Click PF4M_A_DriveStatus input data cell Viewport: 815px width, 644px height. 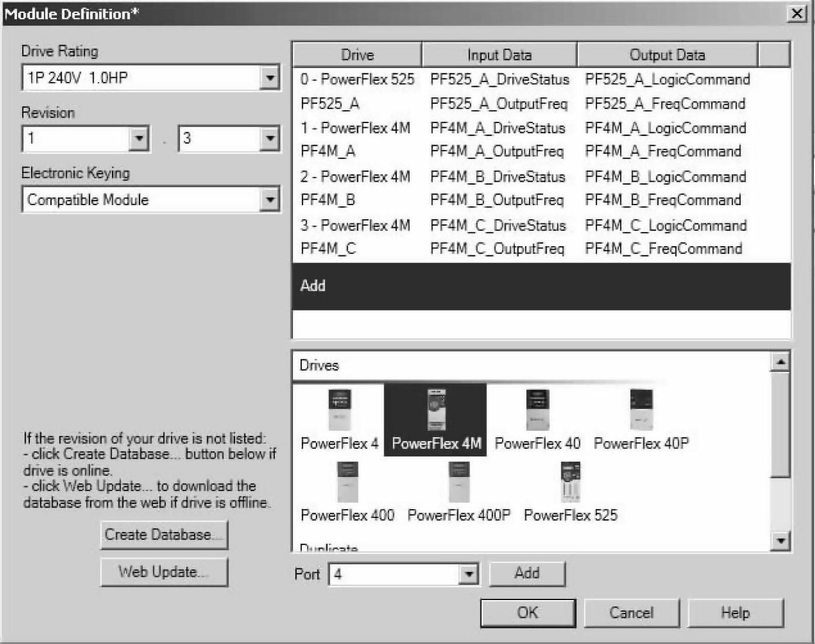[497, 128]
